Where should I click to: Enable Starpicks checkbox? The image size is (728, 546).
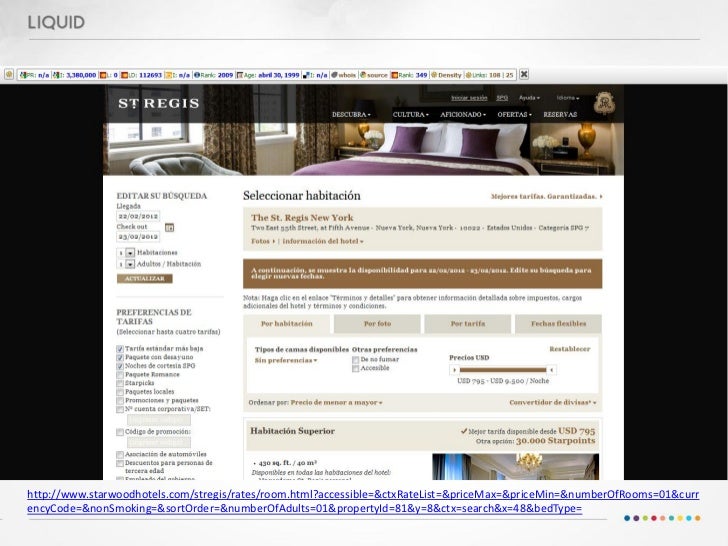[x=120, y=384]
